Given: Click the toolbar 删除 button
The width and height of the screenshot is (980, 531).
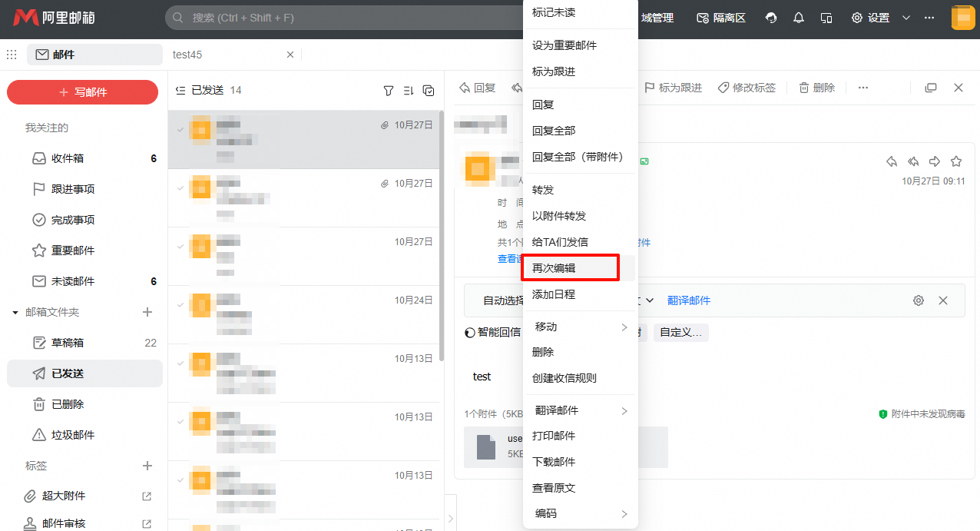Looking at the screenshot, I should [817, 88].
